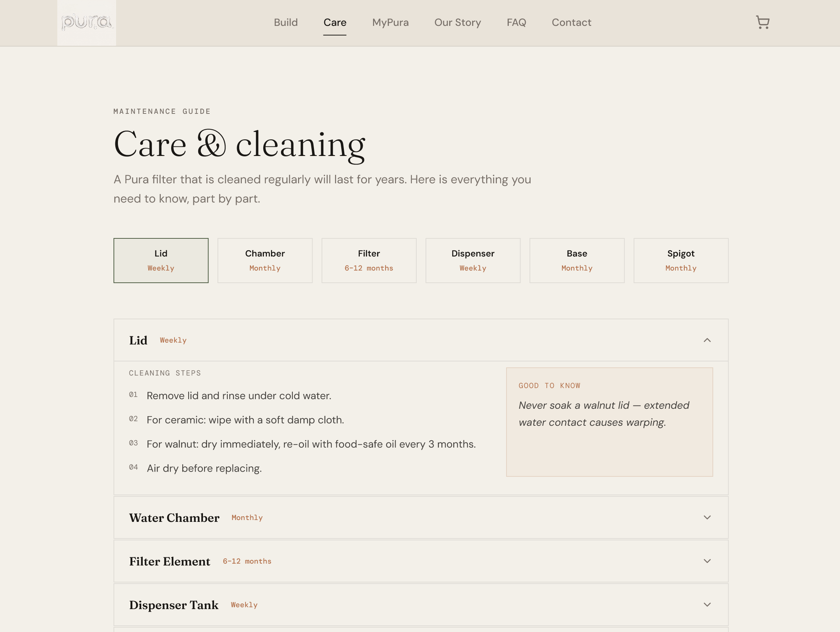Open the Build navigation link
The height and width of the screenshot is (632, 840).
click(x=285, y=23)
